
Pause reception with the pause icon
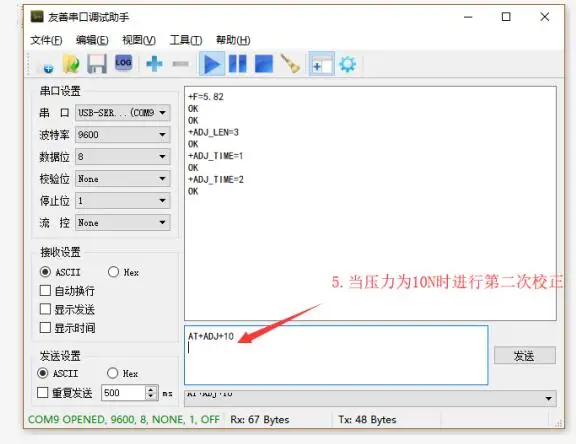(x=238, y=64)
